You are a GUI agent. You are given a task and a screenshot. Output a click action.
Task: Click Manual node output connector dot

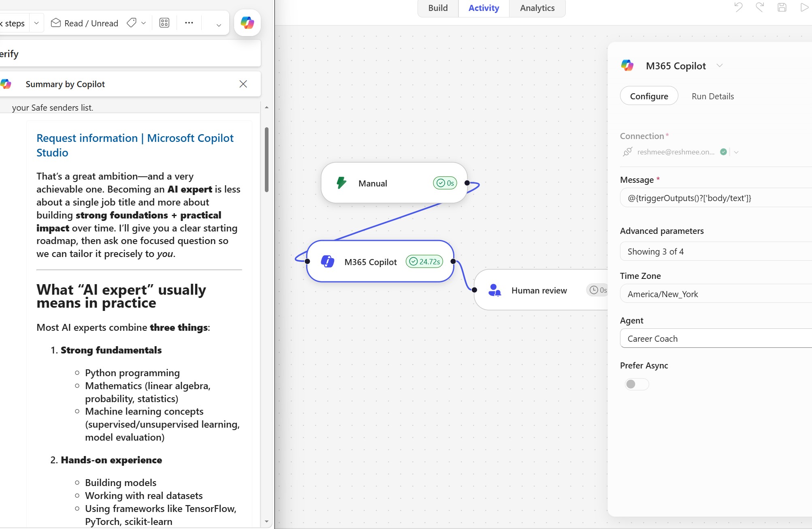coord(467,183)
